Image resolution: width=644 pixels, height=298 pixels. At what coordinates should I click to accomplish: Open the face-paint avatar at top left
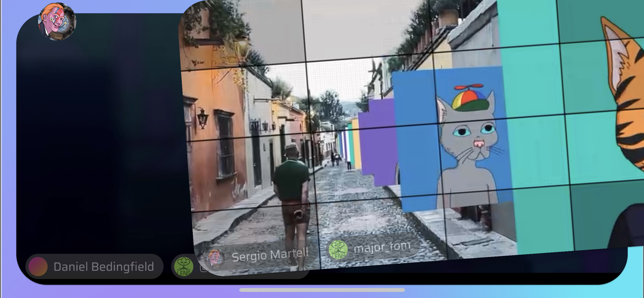(x=57, y=21)
